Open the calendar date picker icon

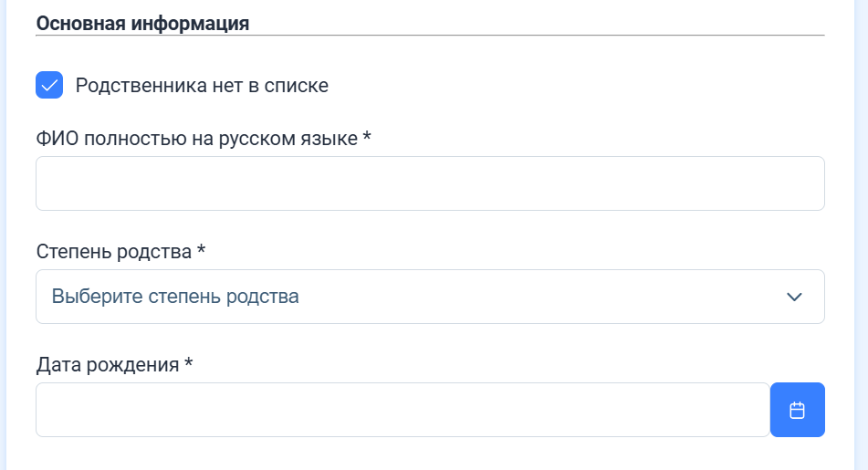pyautogui.click(x=797, y=410)
